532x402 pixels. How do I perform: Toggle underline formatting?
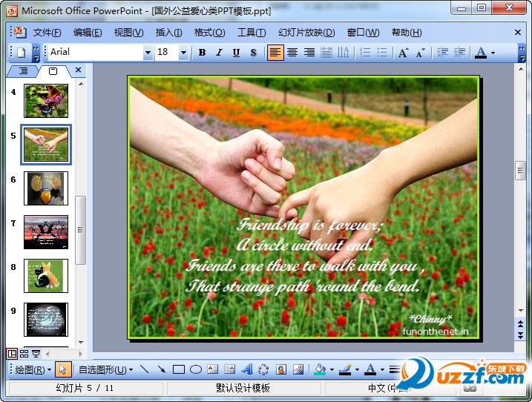[236, 53]
